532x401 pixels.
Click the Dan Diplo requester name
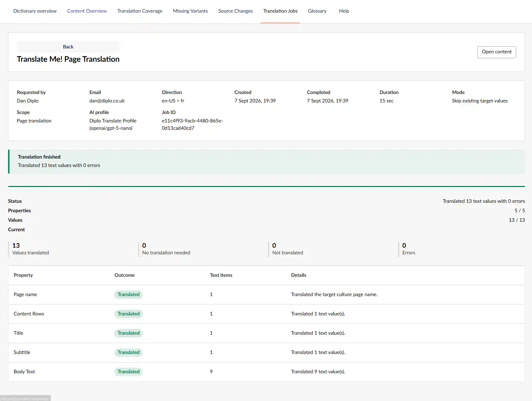tap(28, 101)
